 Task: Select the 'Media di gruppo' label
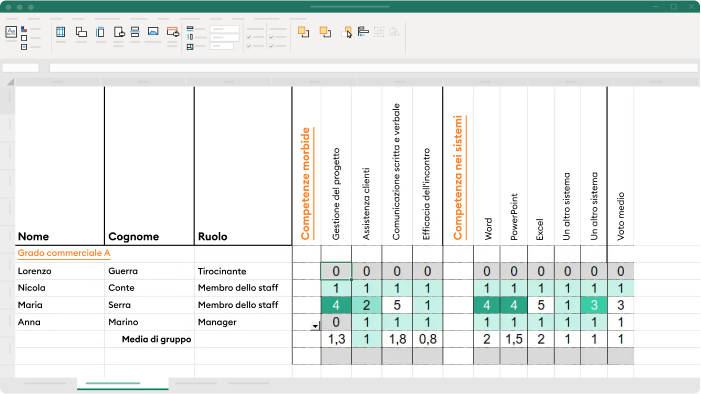[x=156, y=339]
